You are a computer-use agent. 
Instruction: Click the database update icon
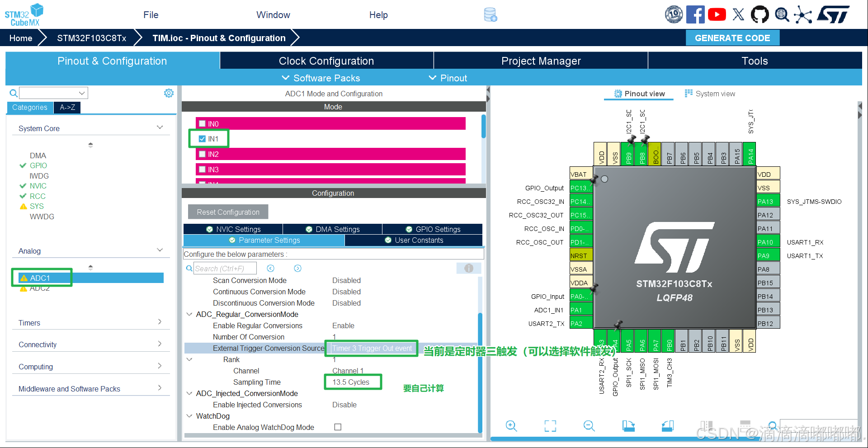(x=491, y=14)
